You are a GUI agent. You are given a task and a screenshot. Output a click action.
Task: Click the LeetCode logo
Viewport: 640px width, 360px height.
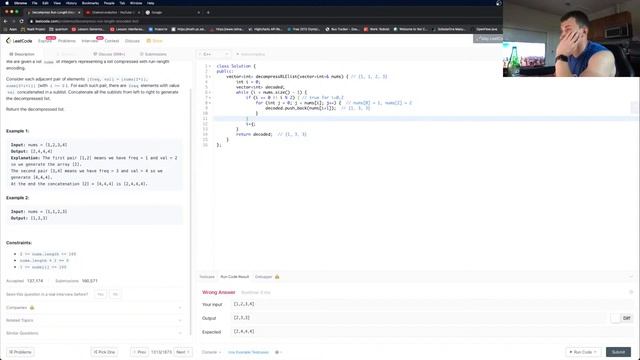click(x=19, y=41)
